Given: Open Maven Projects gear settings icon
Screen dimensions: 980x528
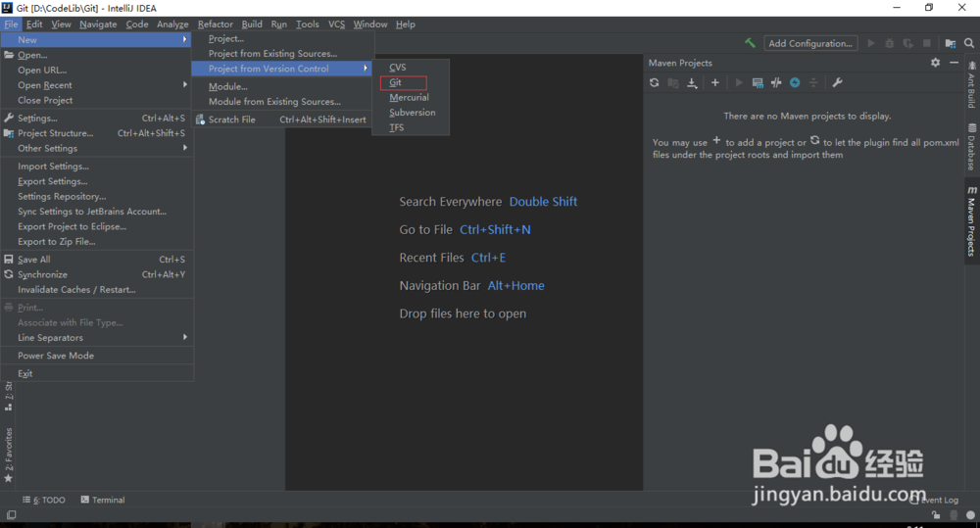Looking at the screenshot, I should [935, 63].
